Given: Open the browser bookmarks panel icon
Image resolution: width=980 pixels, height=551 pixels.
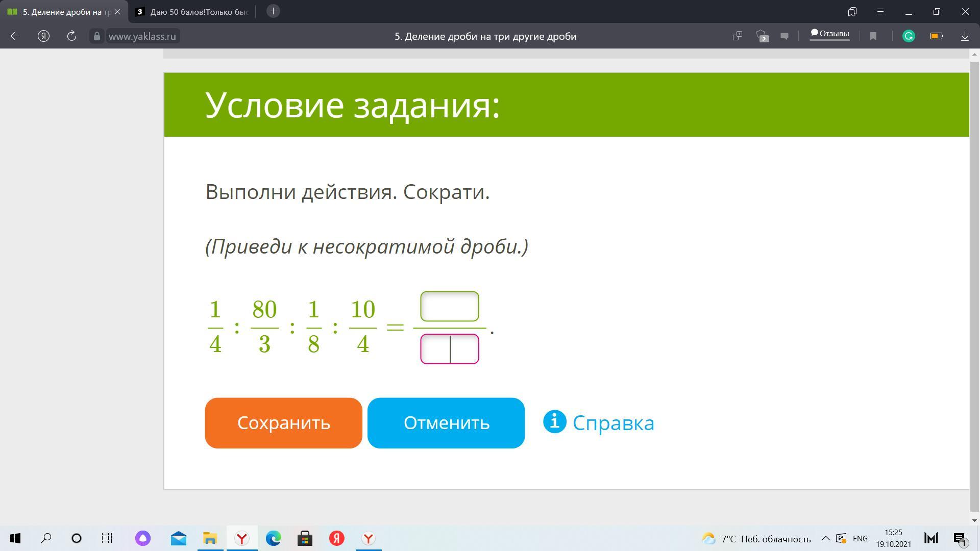Looking at the screenshot, I should [852, 11].
